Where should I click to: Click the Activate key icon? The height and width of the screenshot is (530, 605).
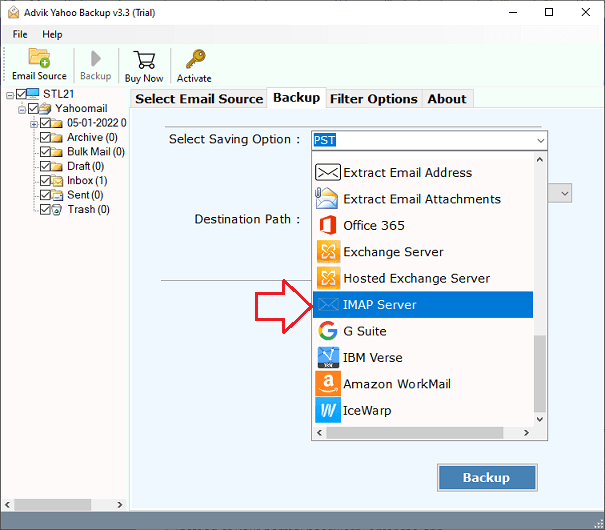coord(196,59)
